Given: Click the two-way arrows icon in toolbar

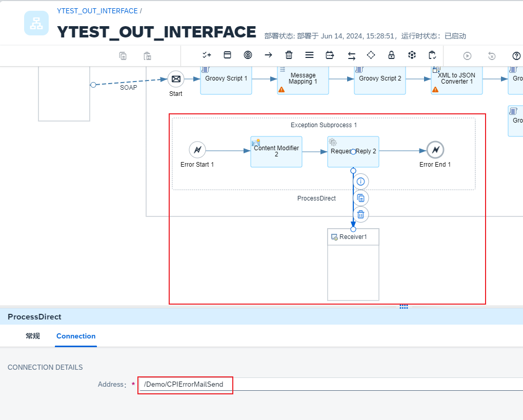Looking at the screenshot, I should pyautogui.click(x=351, y=55).
